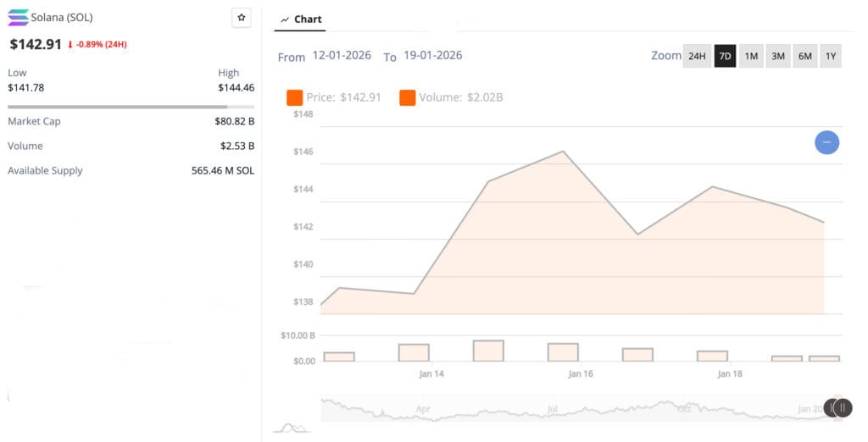Screen dimensions: 868x442
Task: Select the 7D zoom range
Action: pyautogui.click(x=725, y=56)
